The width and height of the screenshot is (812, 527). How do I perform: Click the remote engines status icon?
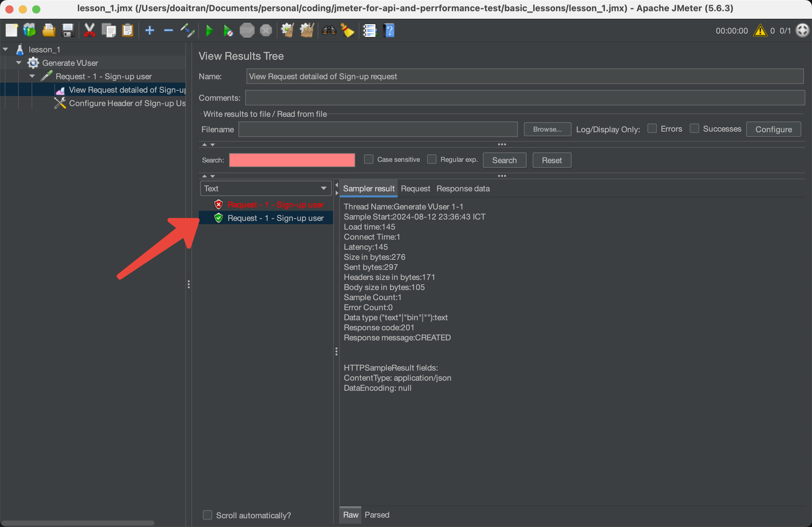click(x=803, y=31)
